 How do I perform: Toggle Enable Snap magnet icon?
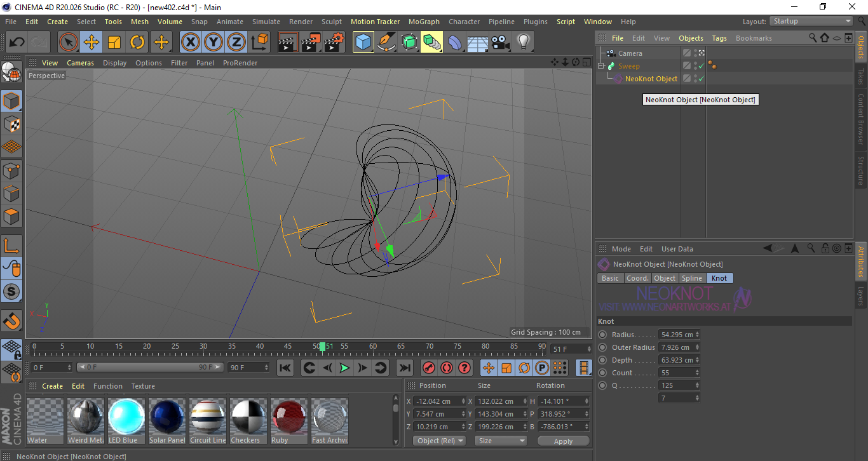11,321
